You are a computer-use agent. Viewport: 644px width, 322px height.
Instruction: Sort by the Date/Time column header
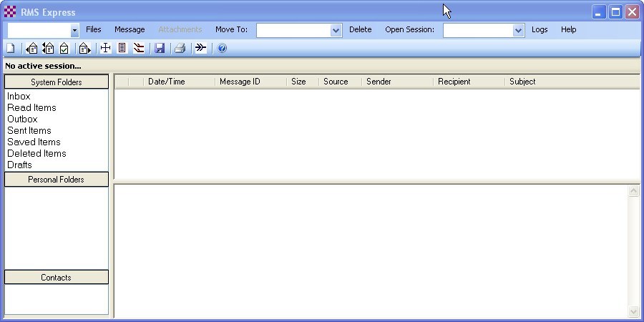tap(179, 82)
